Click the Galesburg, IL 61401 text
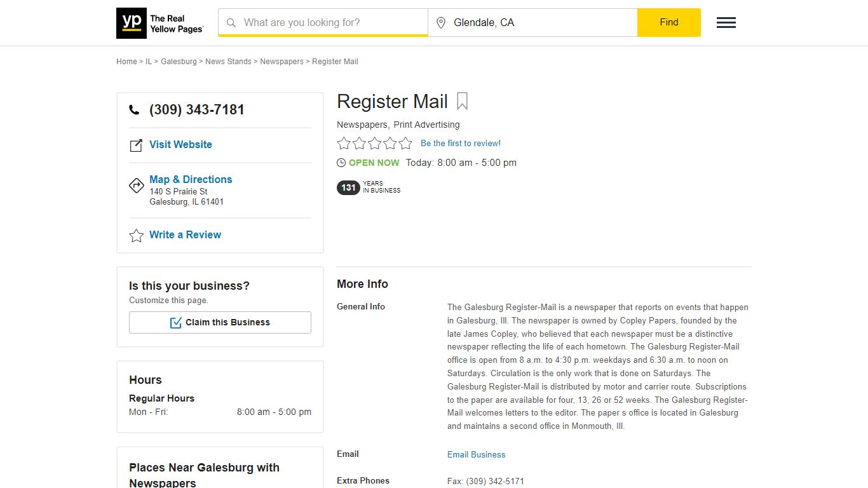The height and width of the screenshot is (488, 868). pyautogui.click(x=186, y=202)
